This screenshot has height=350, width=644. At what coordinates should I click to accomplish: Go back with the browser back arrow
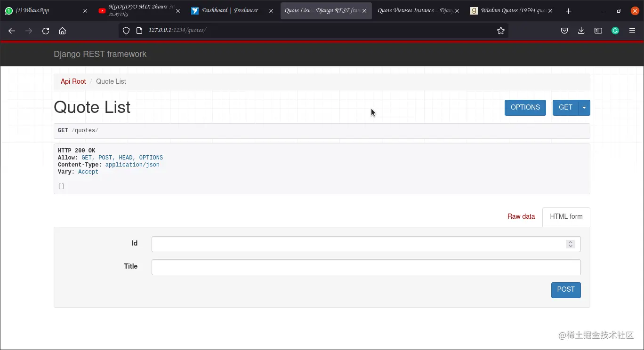(x=12, y=31)
